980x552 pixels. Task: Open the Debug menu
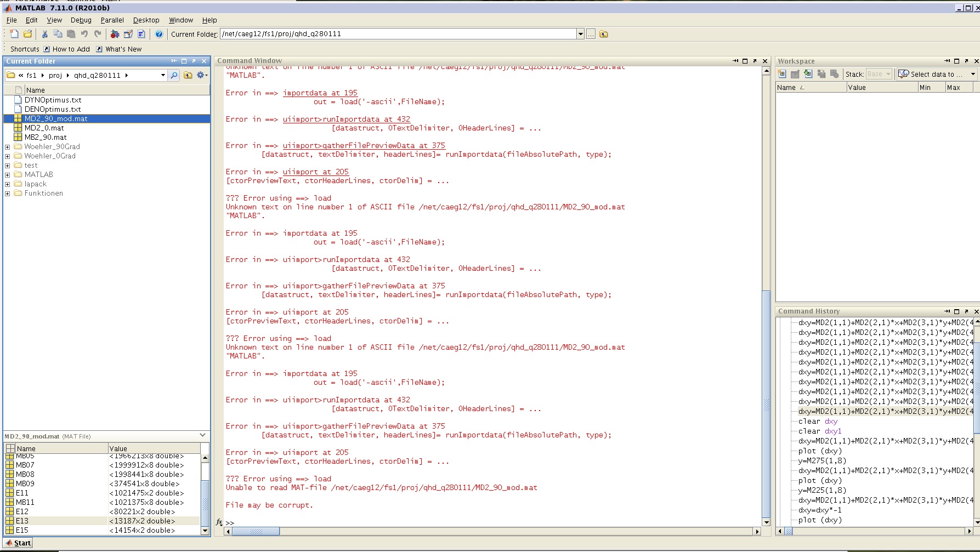pos(81,20)
